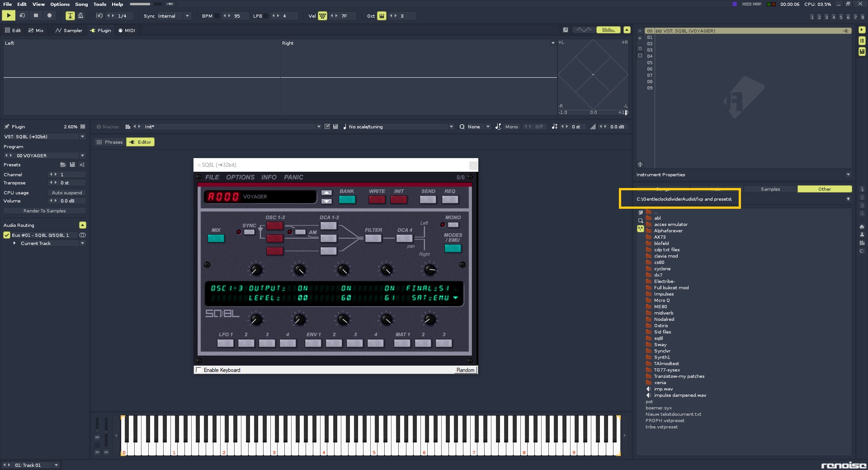The image size is (868, 470).
Task: Open instrument preset Init* dropdown
Action: (x=232, y=127)
